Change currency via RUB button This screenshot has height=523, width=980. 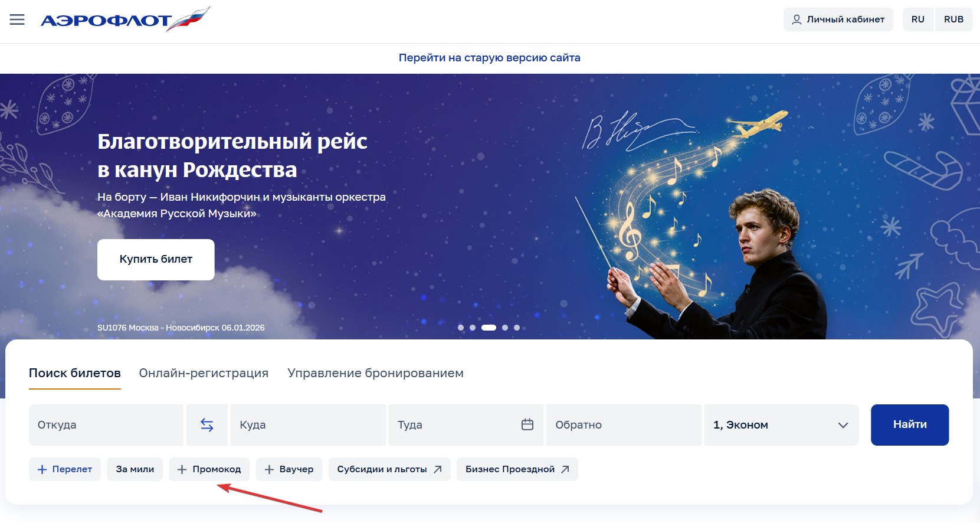point(953,19)
